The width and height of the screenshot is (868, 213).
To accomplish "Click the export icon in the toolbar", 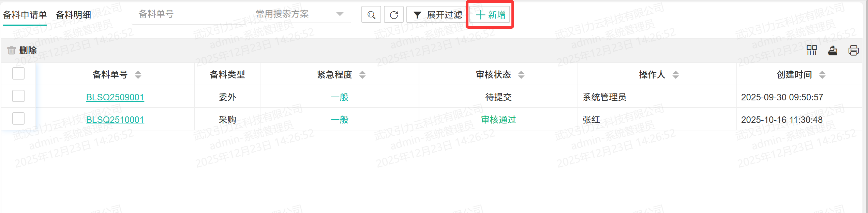I will tap(833, 51).
